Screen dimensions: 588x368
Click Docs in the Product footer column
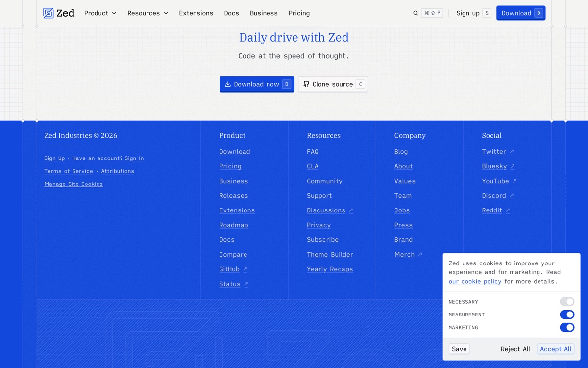coord(227,240)
